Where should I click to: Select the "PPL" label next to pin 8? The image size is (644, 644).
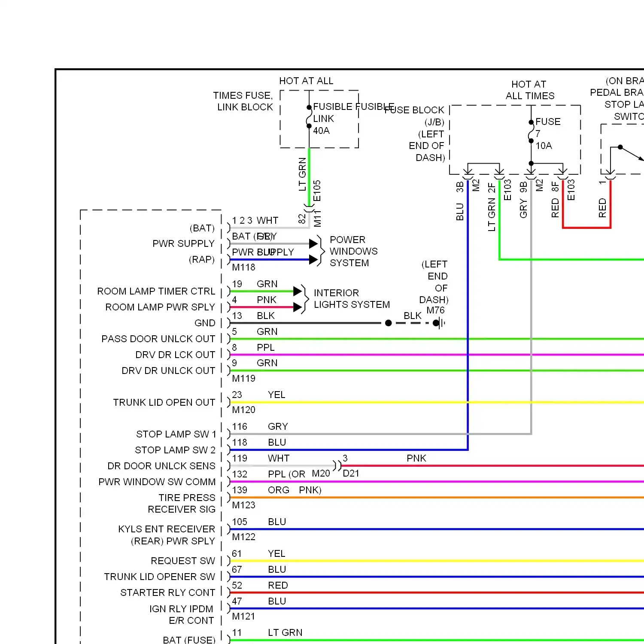[x=266, y=347]
